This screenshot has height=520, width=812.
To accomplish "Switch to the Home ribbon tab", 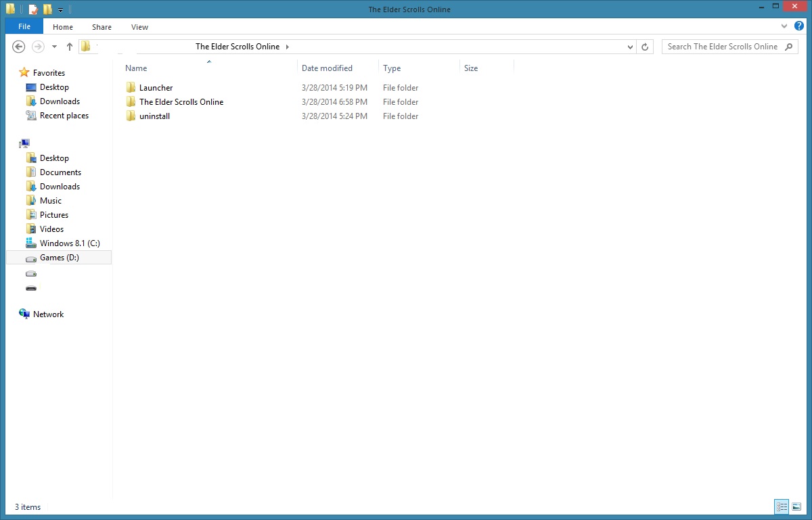I will [x=63, y=27].
